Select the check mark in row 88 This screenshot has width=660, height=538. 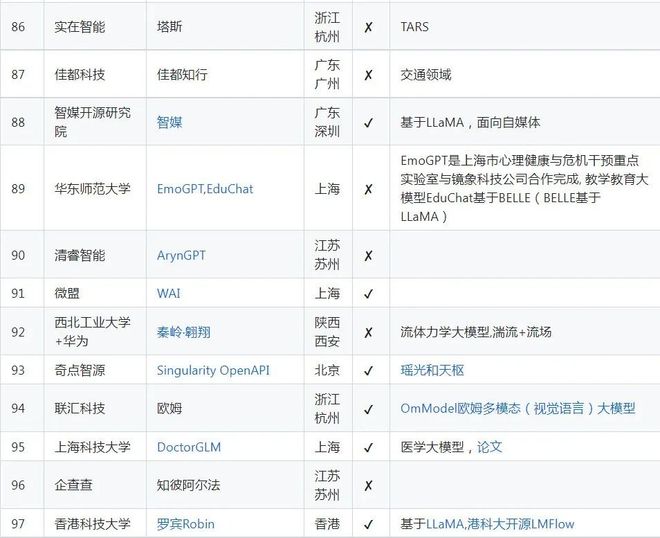click(x=368, y=123)
